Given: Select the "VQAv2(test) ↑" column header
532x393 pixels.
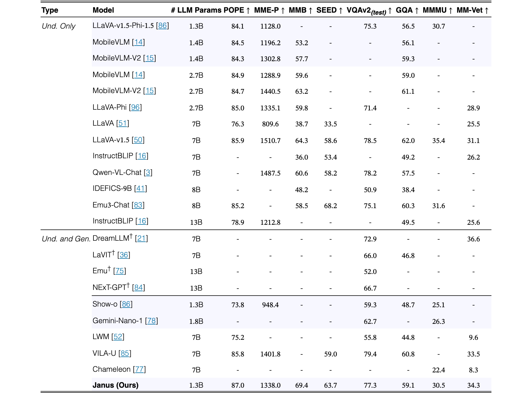Looking at the screenshot, I should 369,11.
